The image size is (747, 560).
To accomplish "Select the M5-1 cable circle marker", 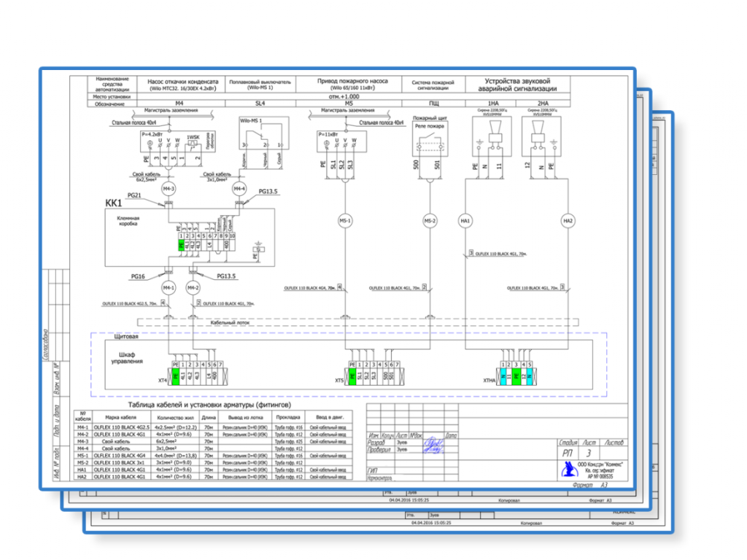I will 345,221.
